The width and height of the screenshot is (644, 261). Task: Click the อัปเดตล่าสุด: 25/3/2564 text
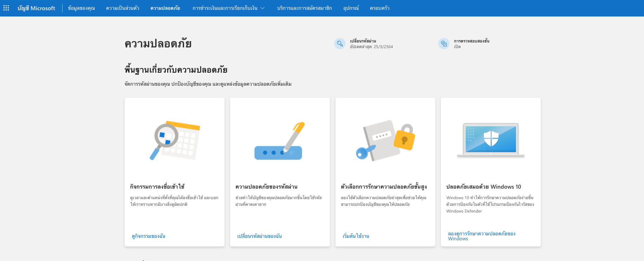pyautogui.click(x=371, y=47)
